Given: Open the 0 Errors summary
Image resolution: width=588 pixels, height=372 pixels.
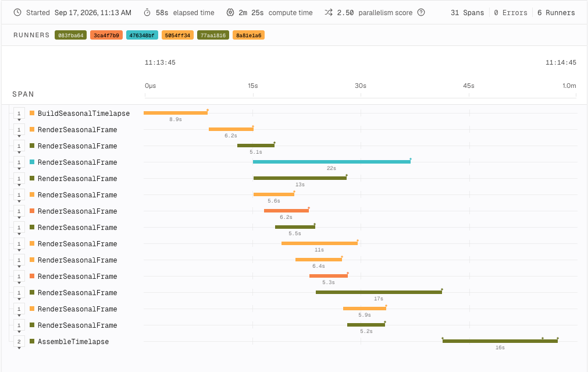Looking at the screenshot, I should click(511, 12).
